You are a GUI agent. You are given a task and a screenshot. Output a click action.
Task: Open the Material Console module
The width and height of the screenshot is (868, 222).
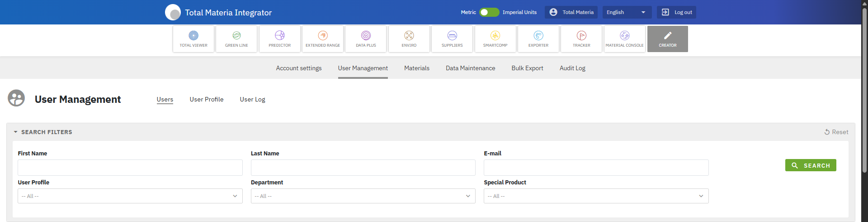pyautogui.click(x=624, y=39)
